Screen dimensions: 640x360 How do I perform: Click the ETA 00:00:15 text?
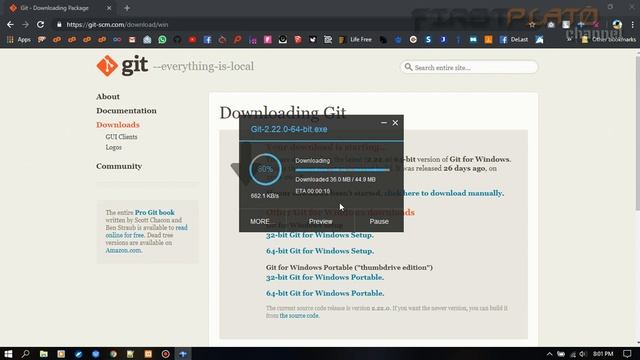313,191
